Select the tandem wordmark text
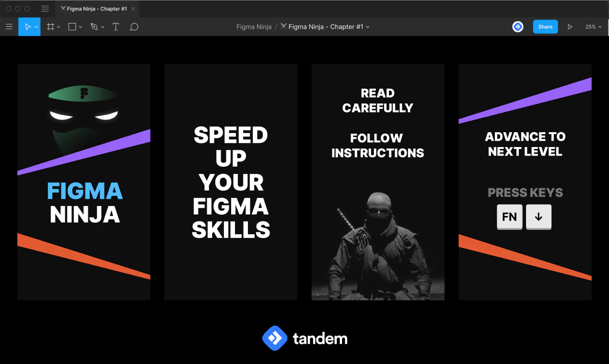Viewport: 609px width, 364px height. point(320,339)
